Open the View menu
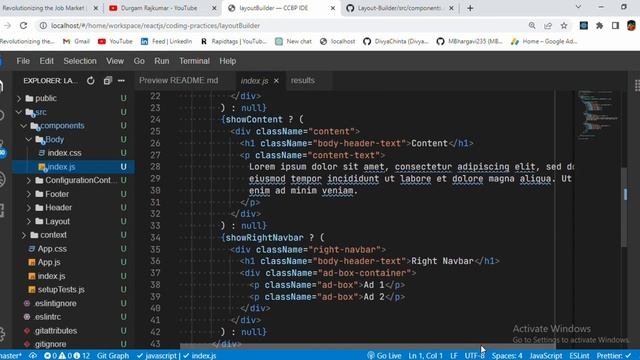Viewport: 640px width, 360px height. coord(115,61)
